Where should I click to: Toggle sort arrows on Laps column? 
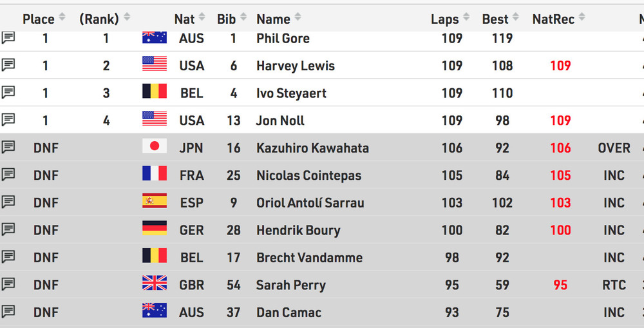466,18
